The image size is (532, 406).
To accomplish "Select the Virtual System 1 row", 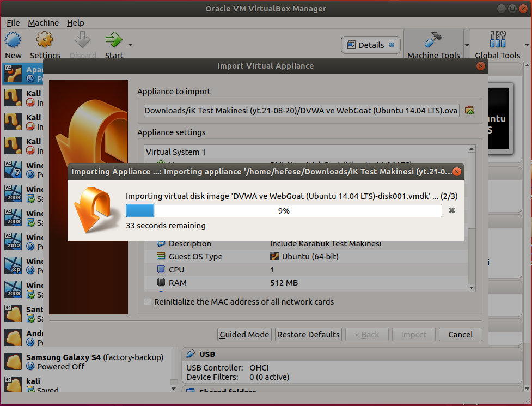I will tap(305, 152).
